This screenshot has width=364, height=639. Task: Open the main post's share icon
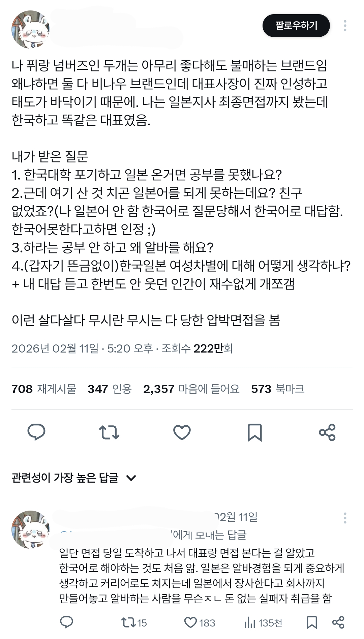pos(327,432)
